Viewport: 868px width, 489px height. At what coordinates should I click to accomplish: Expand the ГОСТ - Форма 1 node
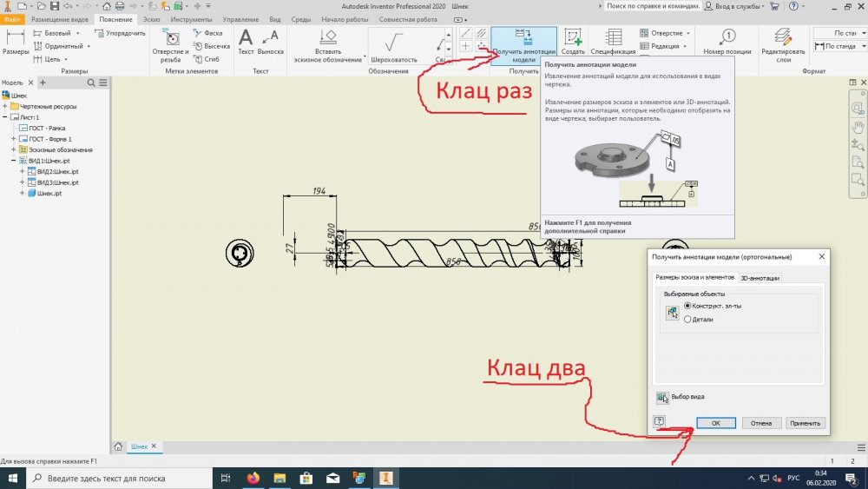point(13,139)
